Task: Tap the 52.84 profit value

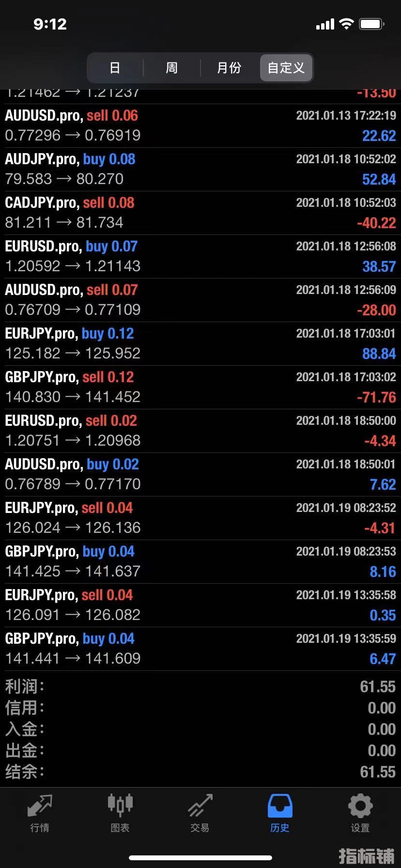Action: [379, 180]
